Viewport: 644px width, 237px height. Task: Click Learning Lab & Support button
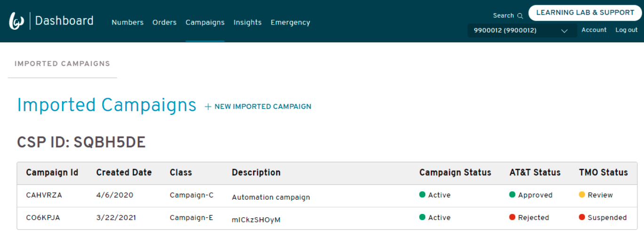tap(585, 13)
